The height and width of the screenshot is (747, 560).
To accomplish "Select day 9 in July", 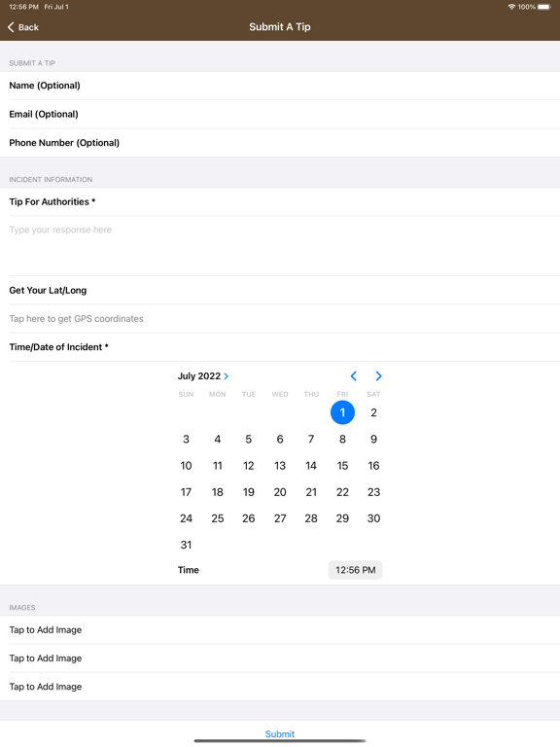I will [373, 440].
